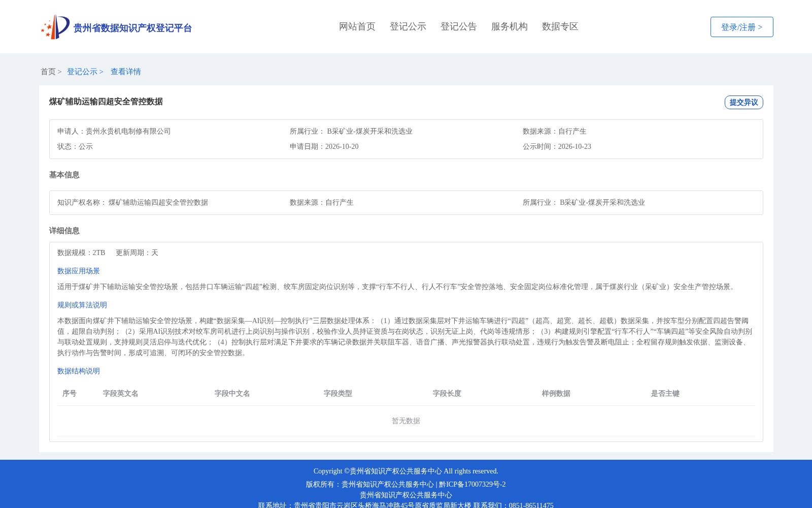Click the 字段类型 column header
The height and width of the screenshot is (508, 812).
[338, 394]
